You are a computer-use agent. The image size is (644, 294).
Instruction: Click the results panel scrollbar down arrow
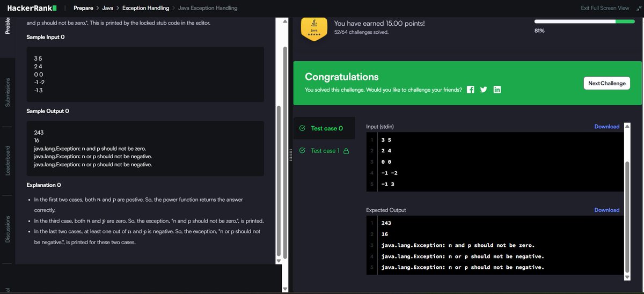tap(627, 276)
